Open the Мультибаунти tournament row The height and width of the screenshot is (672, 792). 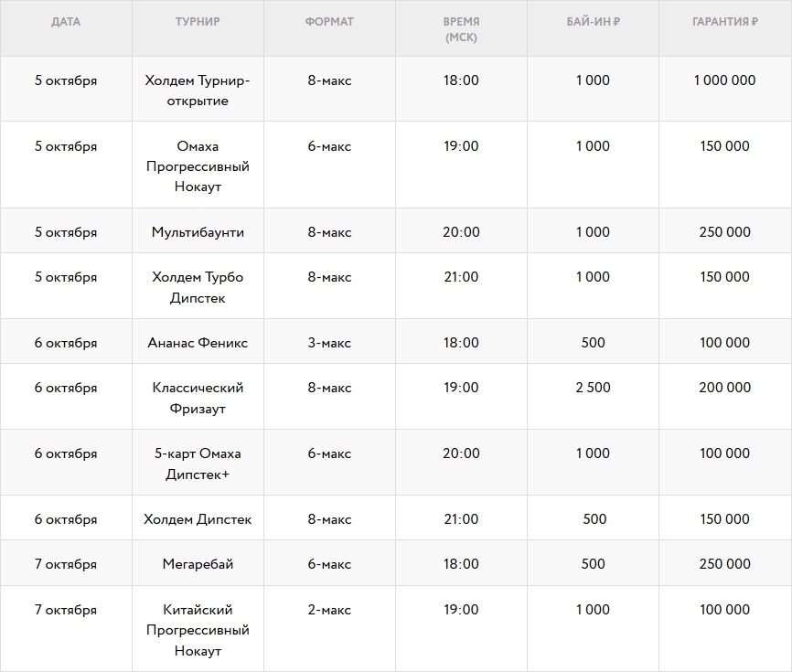click(x=198, y=232)
